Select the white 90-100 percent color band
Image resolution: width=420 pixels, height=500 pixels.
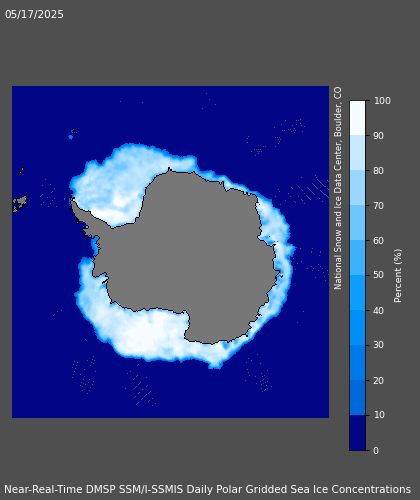click(357, 118)
